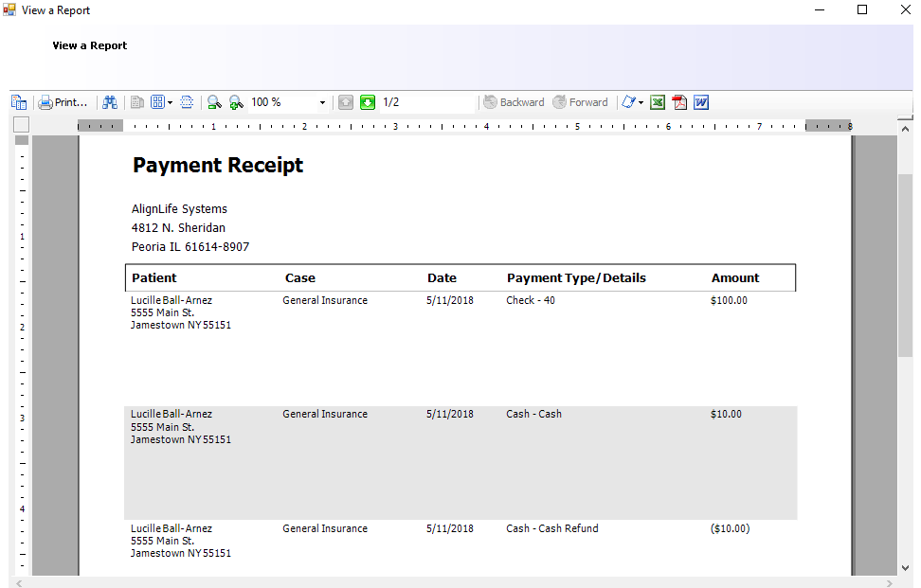Image resolution: width=921 pixels, height=588 pixels.
Task: Go to the next page green arrow
Action: [368, 102]
